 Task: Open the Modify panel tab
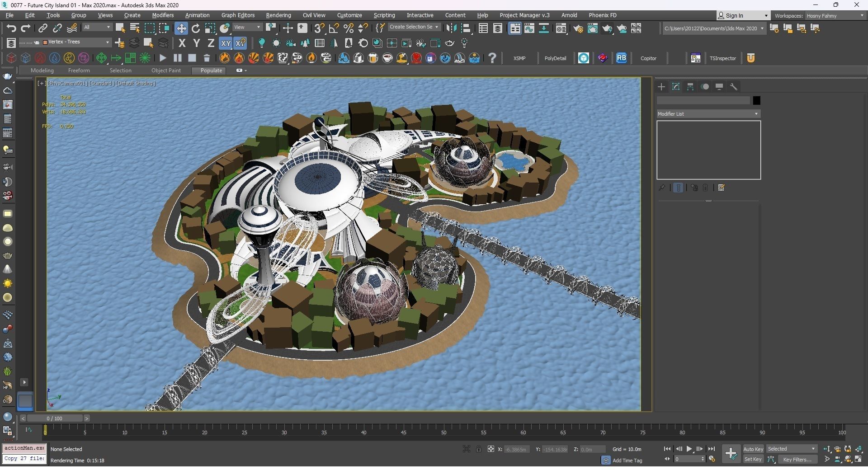(x=676, y=87)
